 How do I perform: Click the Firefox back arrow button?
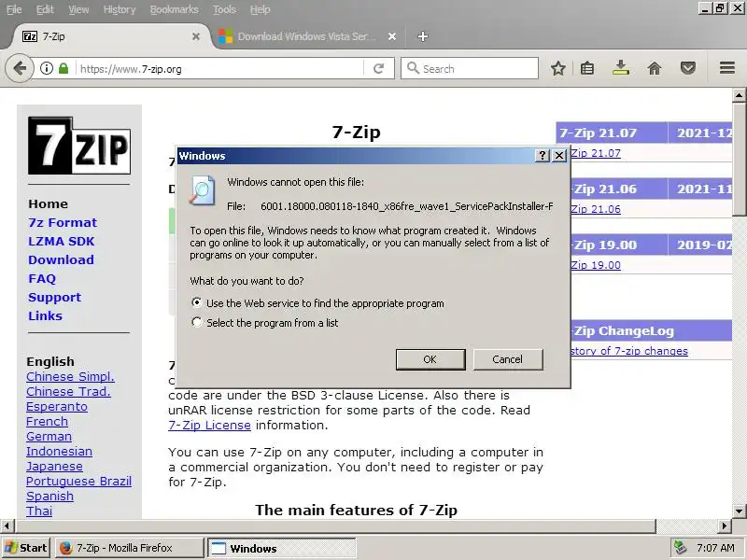point(19,68)
